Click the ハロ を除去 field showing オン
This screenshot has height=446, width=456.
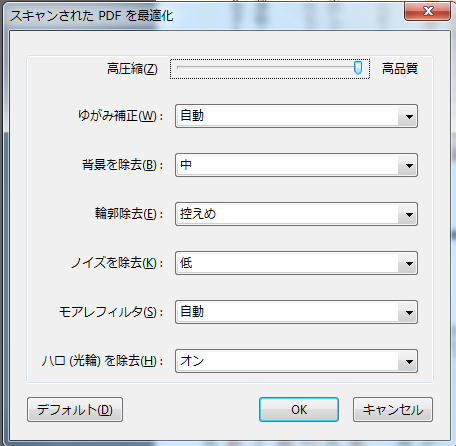[x=296, y=361]
